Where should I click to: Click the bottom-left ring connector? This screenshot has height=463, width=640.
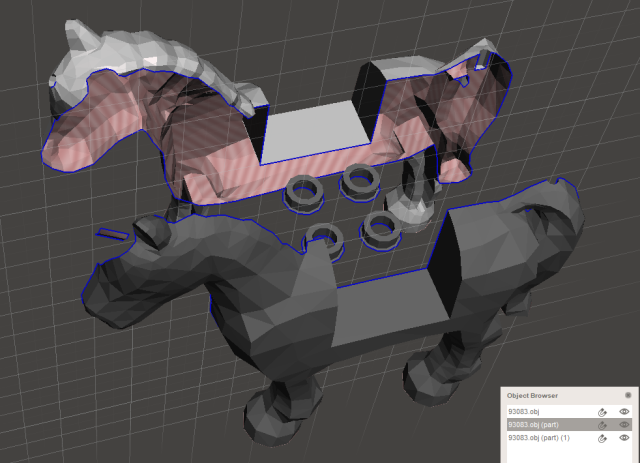(323, 238)
